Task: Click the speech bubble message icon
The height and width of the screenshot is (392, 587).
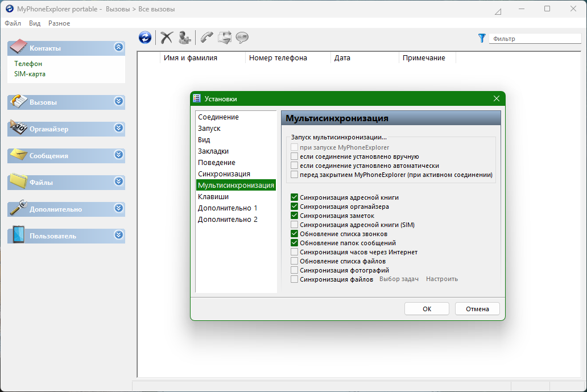Action: point(242,38)
